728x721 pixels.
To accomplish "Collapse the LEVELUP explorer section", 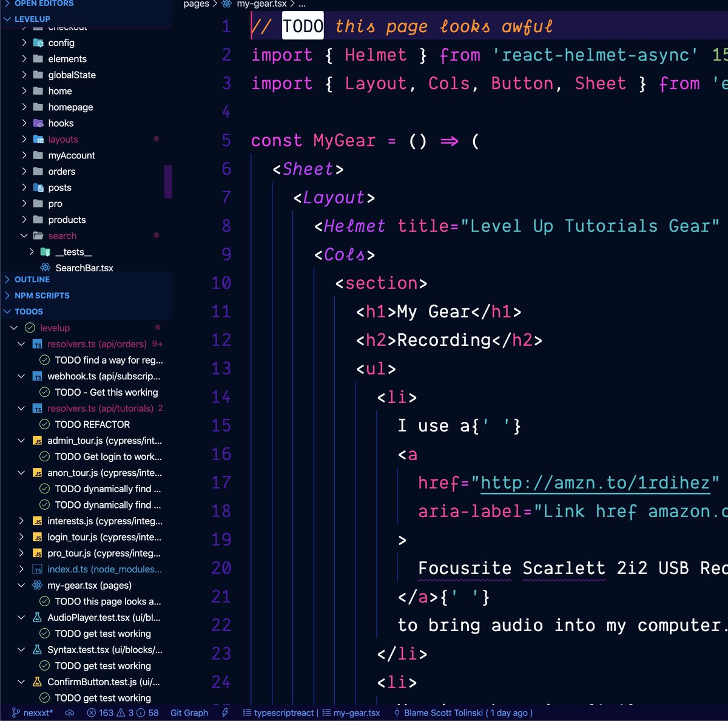I will [7, 19].
